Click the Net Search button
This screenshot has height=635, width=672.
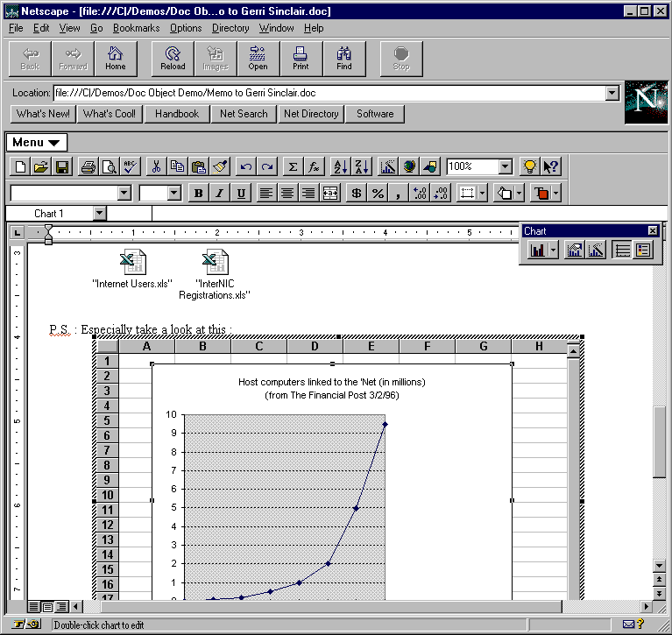244,114
